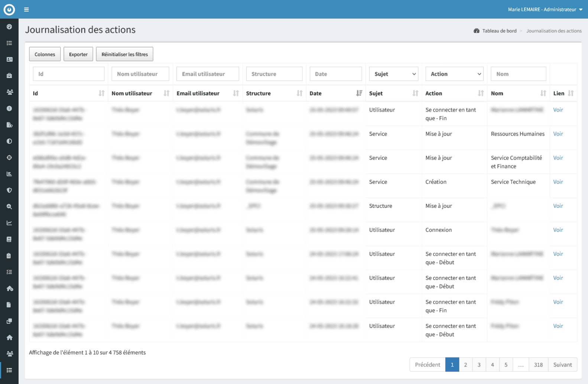This screenshot has height=384, width=588.
Task: Click the line chart icon in sidebar
Action: point(9,223)
